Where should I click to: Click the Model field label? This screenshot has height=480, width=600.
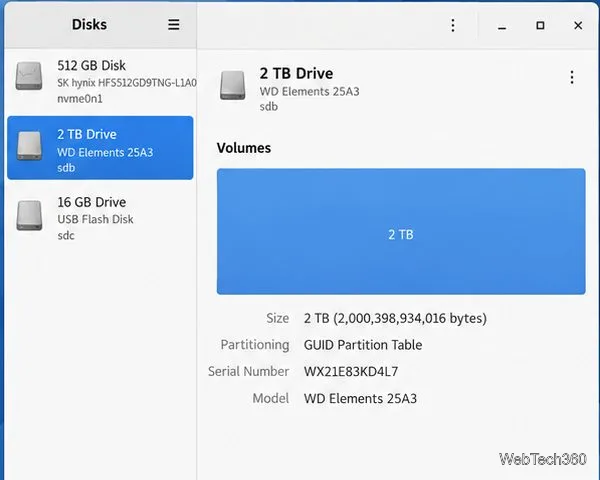pyautogui.click(x=271, y=398)
